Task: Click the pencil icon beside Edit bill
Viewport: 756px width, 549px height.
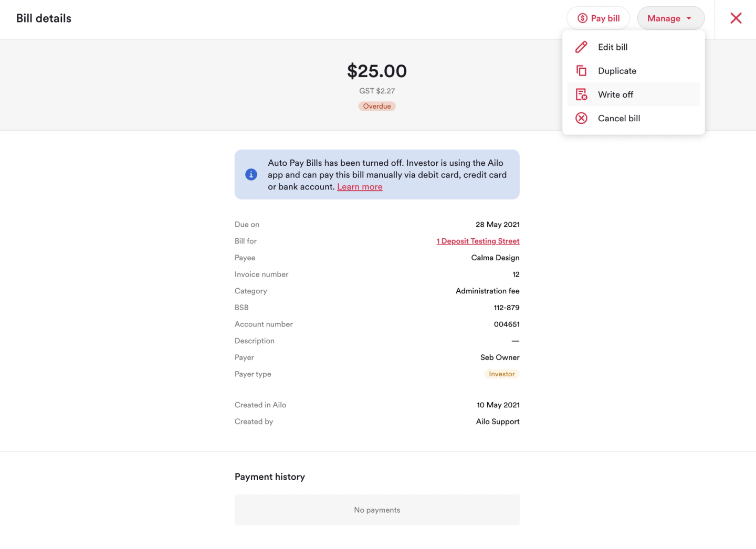Action: (x=581, y=47)
